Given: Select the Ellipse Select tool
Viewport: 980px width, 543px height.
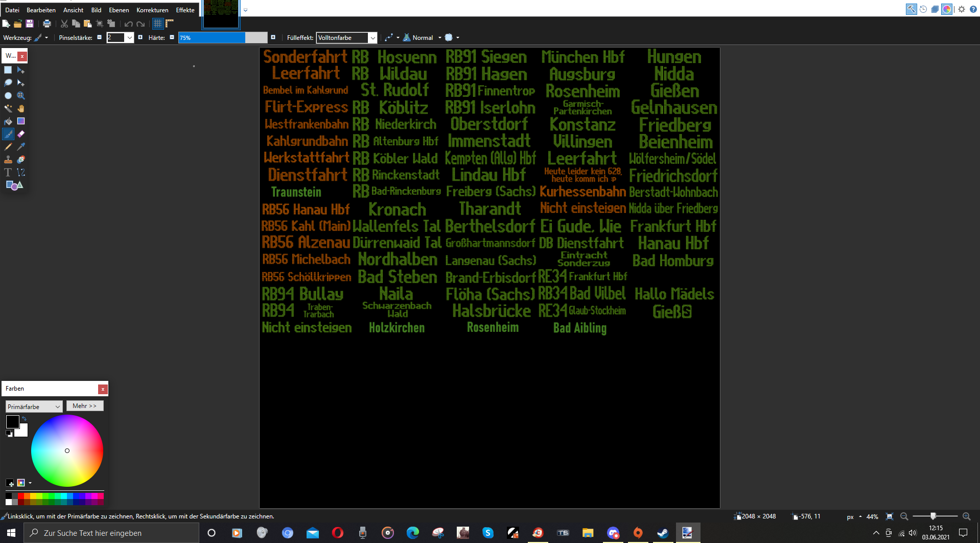Looking at the screenshot, I should (x=8, y=96).
